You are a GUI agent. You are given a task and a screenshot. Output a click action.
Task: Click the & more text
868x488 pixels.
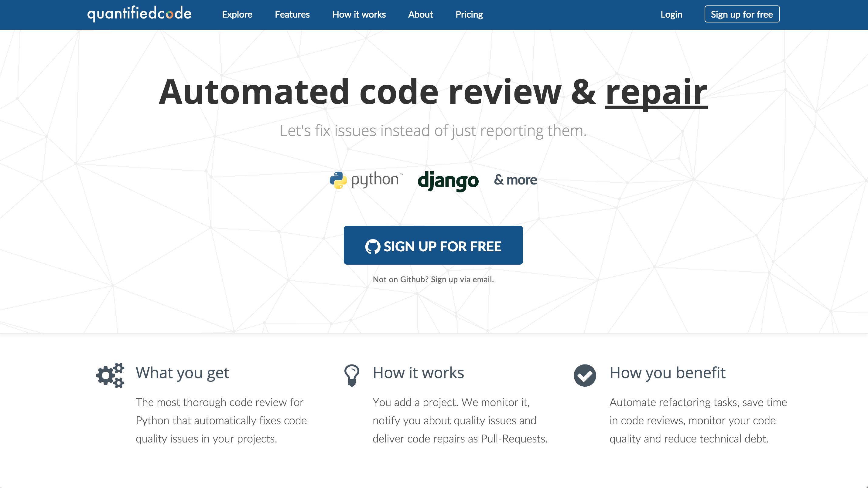(515, 179)
